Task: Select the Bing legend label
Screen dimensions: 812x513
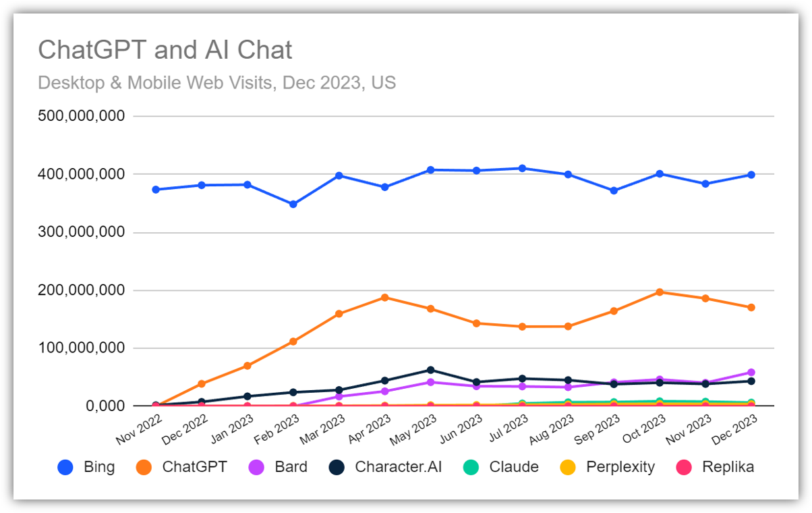Action: coord(99,467)
